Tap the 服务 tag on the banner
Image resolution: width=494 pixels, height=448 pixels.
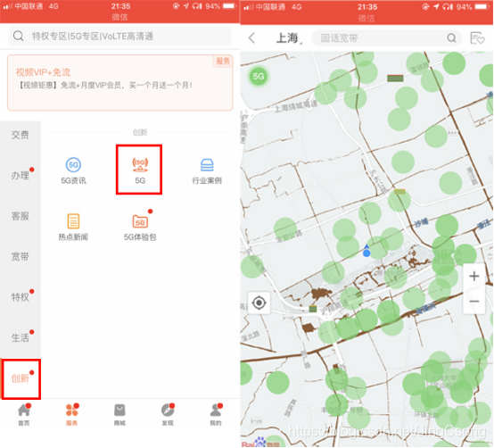point(223,61)
